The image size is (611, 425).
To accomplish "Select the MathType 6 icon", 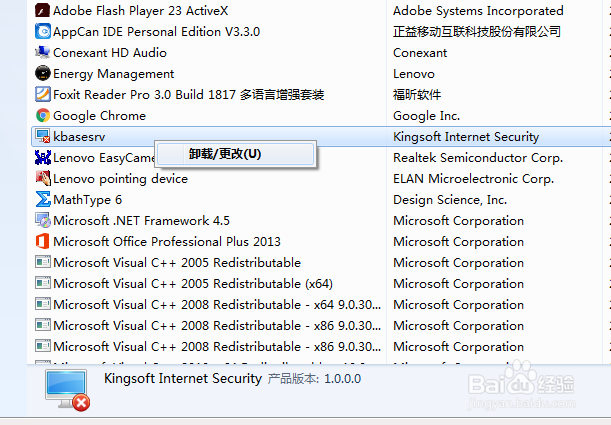I will coord(43,199).
